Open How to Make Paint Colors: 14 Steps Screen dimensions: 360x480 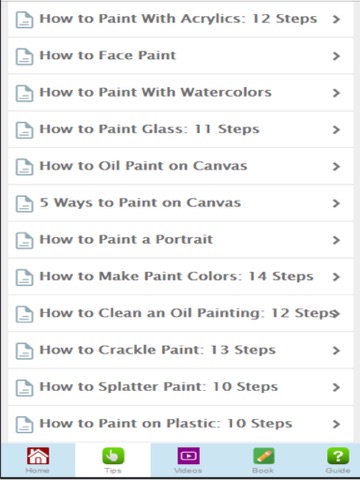(x=180, y=277)
